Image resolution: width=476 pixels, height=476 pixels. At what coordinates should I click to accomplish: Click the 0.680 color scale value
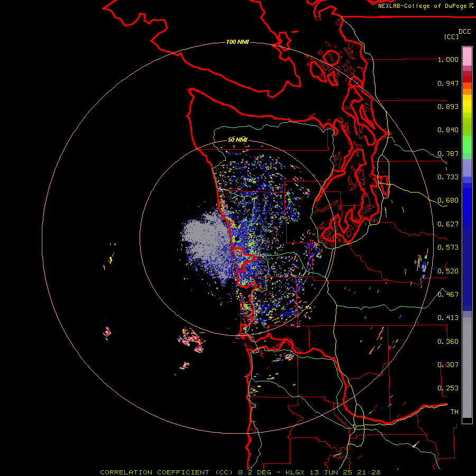[x=448, y=200]
